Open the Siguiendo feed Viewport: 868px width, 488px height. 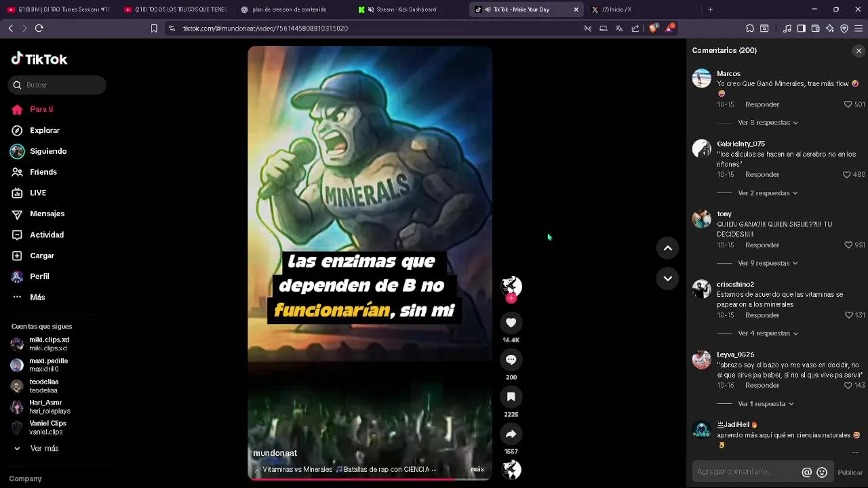click(x=48, y=151)
